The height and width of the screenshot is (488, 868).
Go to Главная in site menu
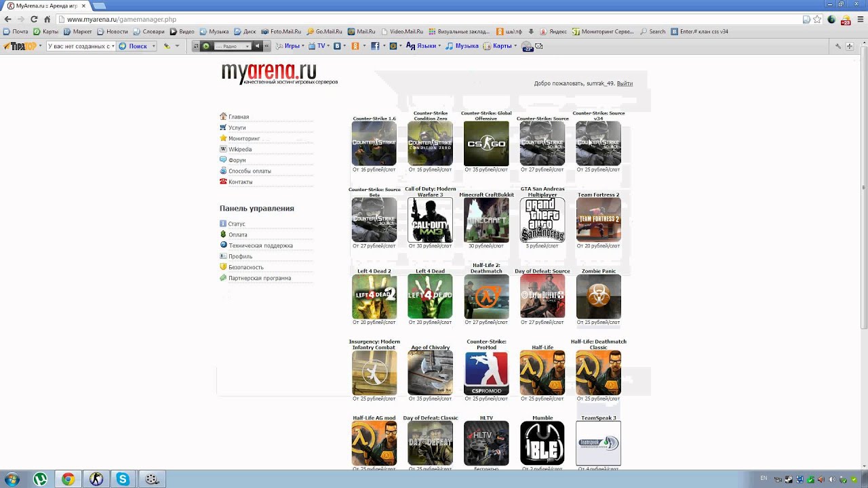(239, 117)
